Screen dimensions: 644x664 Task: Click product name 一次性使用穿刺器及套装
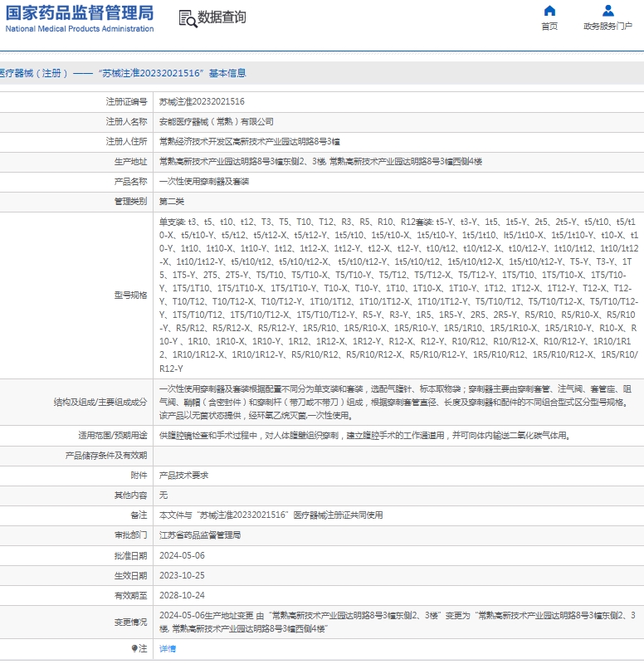[x=204, y=181]
